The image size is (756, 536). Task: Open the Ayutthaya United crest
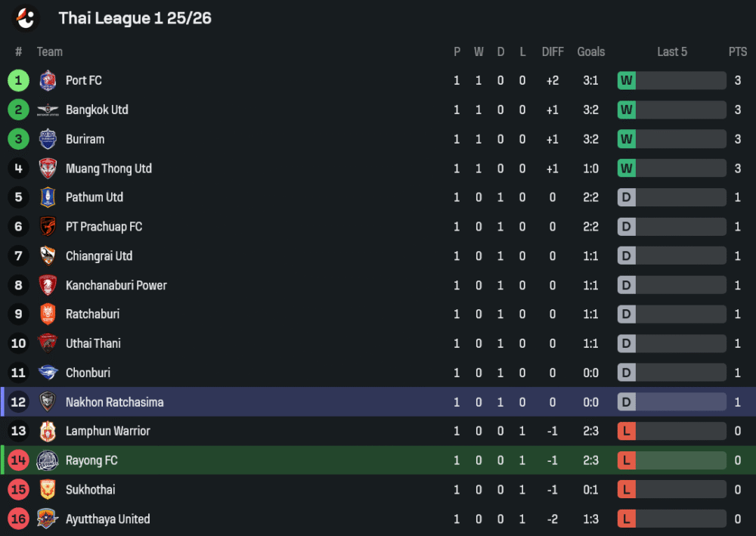(x=48, y=519)
